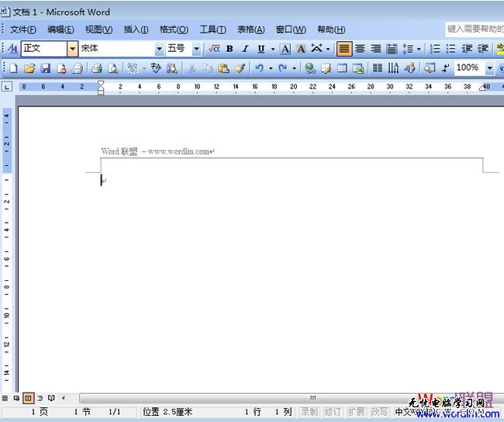Screen dimensions: 504x422
Task: Toggle italic formatting
Action: [245, 49]
